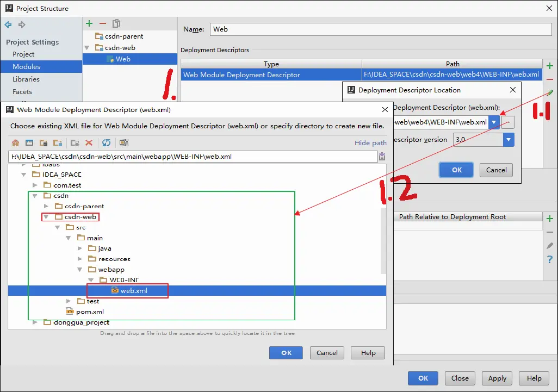The image size is (558, 392).
Task: Navigate forward in Project Structure
Action: click(22, 25)
